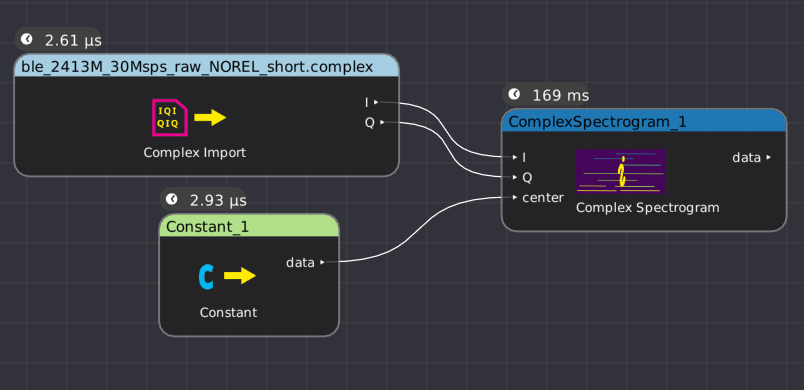Select the Constant_1 node title bar

pyautogui.click(x=249, y=225)
